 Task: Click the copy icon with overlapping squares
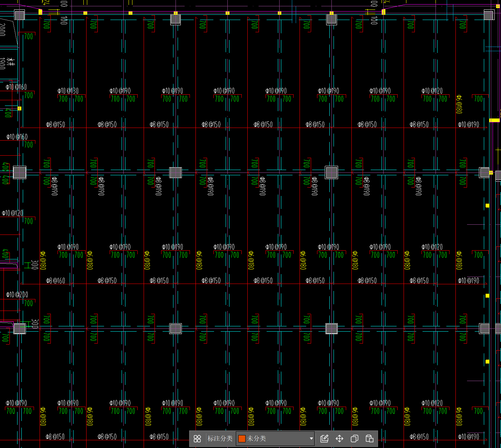(355, 439)
